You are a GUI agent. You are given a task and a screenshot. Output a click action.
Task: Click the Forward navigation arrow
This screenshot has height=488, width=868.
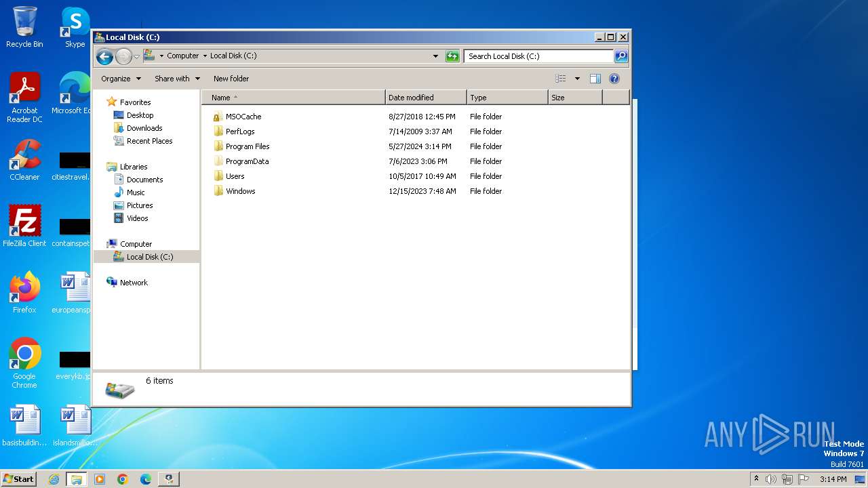(x=123, y=56)
